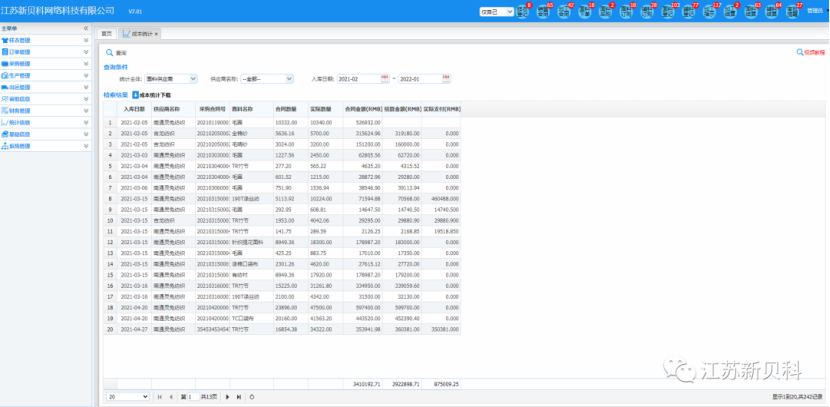Sort by the 合同金额(RMB) column header
830x407 pixels.
click(x=362, y=109)
